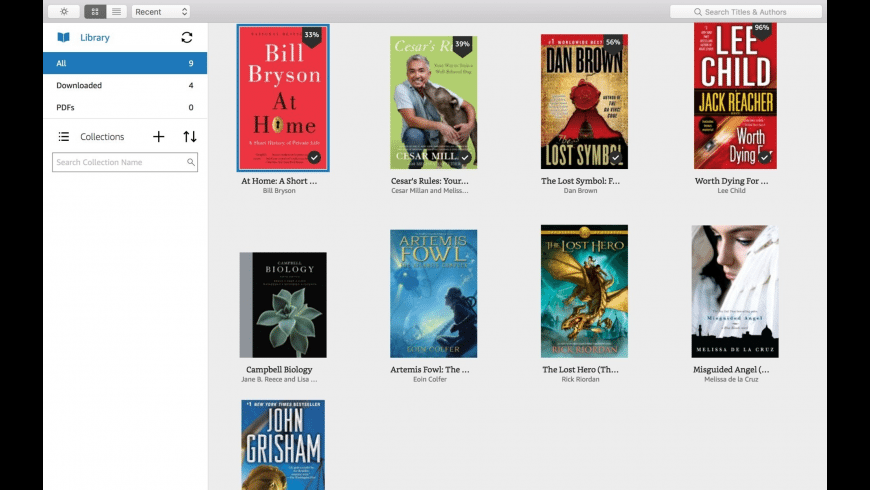Sort collections with the up-down arrows icon

pyautogui.click(x=190, y=137)
